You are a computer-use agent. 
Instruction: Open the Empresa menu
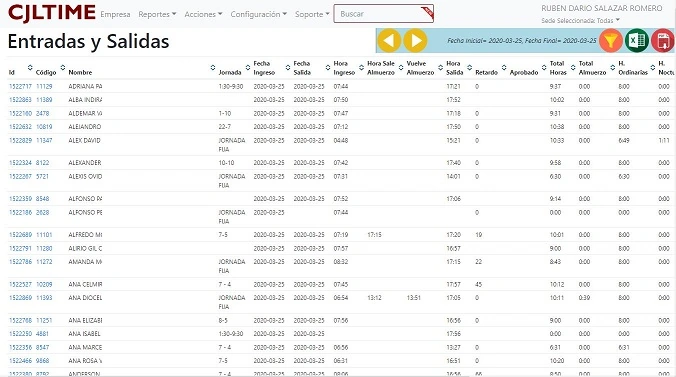click(115, 14)
